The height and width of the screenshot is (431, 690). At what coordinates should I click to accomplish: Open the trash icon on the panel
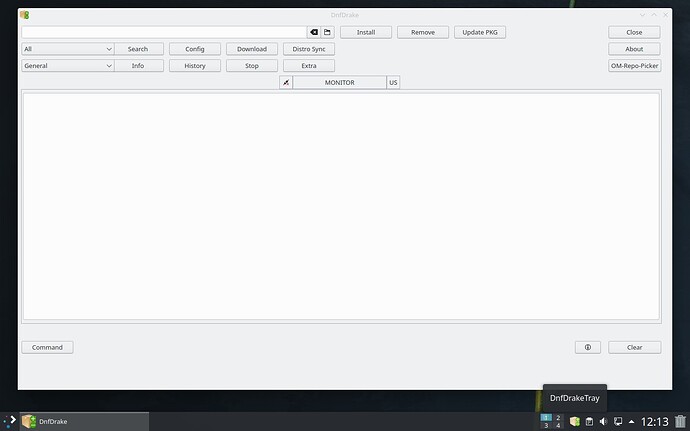click(x=680, y=421)
